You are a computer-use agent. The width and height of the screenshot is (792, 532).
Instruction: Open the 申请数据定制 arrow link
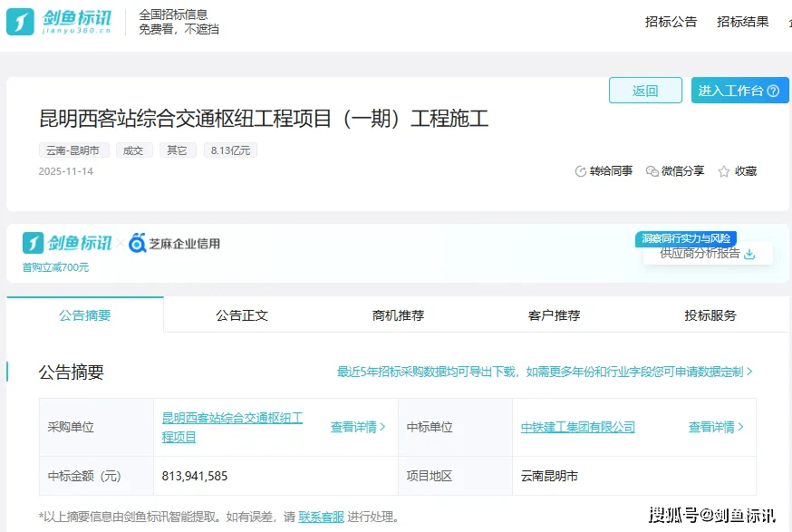coord(749,372)
